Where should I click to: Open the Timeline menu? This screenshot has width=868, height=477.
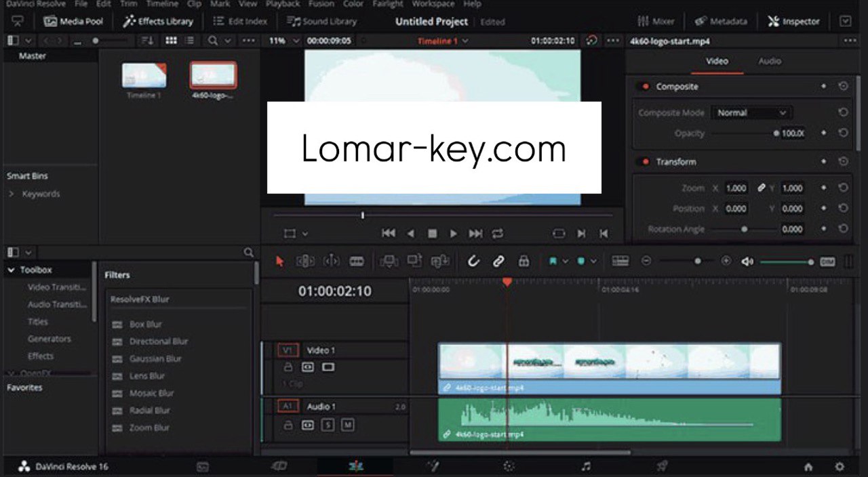[x=162, y=3]
